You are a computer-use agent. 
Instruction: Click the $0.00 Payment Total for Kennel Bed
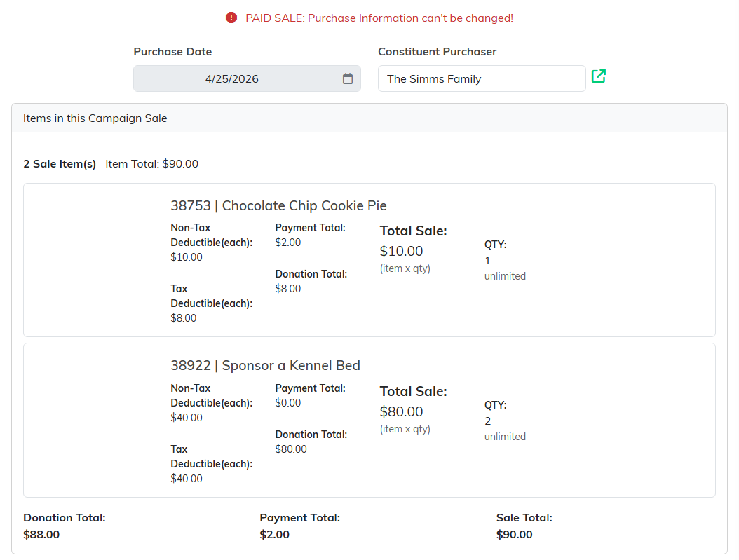click(288, 403)
